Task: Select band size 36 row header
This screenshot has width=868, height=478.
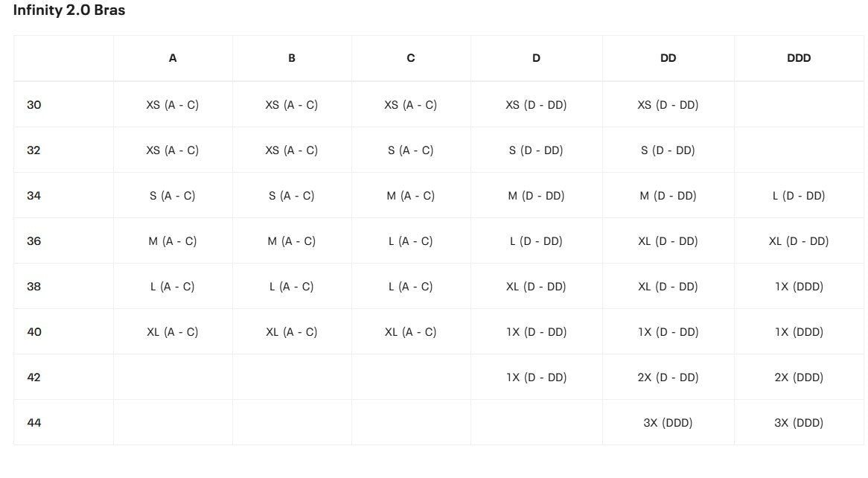Action: point(33,241)
